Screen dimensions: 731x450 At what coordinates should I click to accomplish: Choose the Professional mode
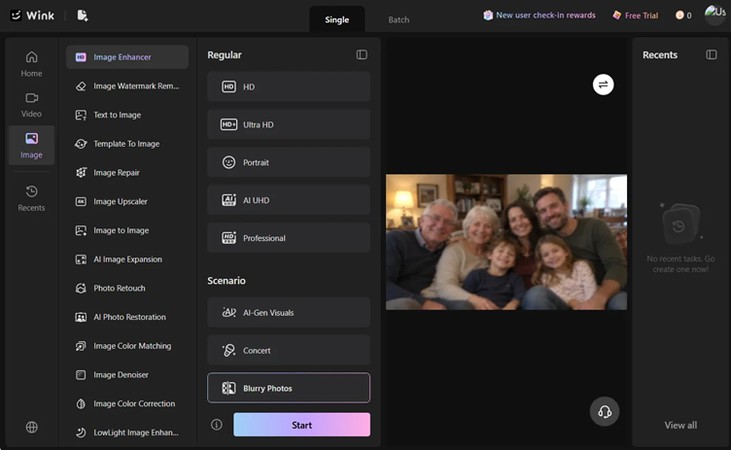tap(289, 238)
